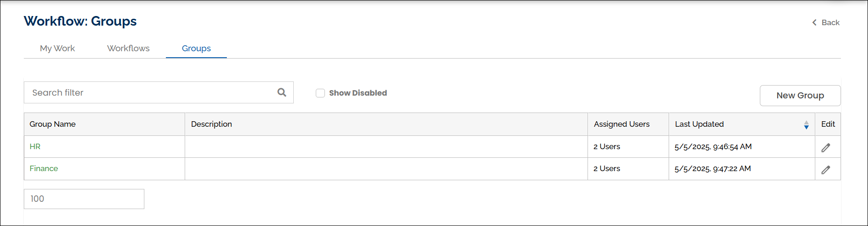Select the Groups tab
This screenshot has height=226, width=868.
point(196,48)
